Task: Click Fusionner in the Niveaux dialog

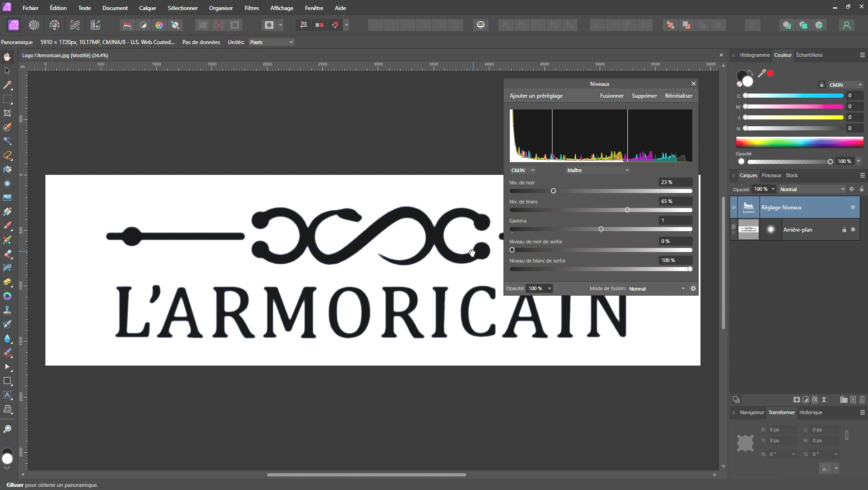Action: click(612, 96)
